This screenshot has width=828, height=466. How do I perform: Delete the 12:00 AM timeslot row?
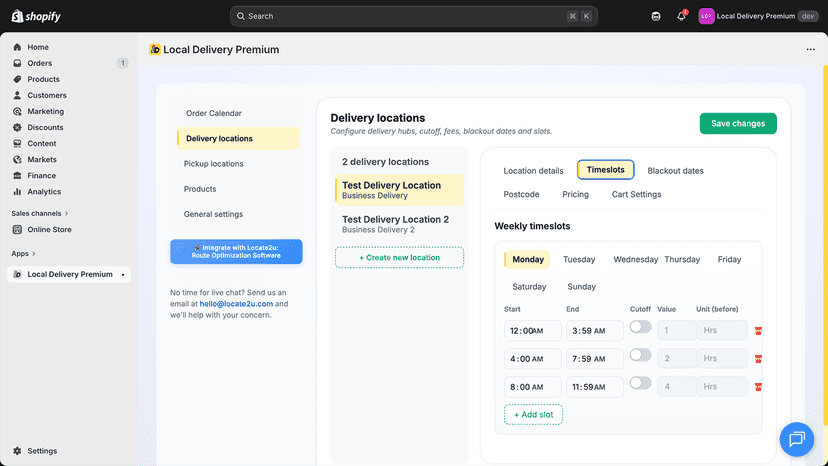click(758, 331)
